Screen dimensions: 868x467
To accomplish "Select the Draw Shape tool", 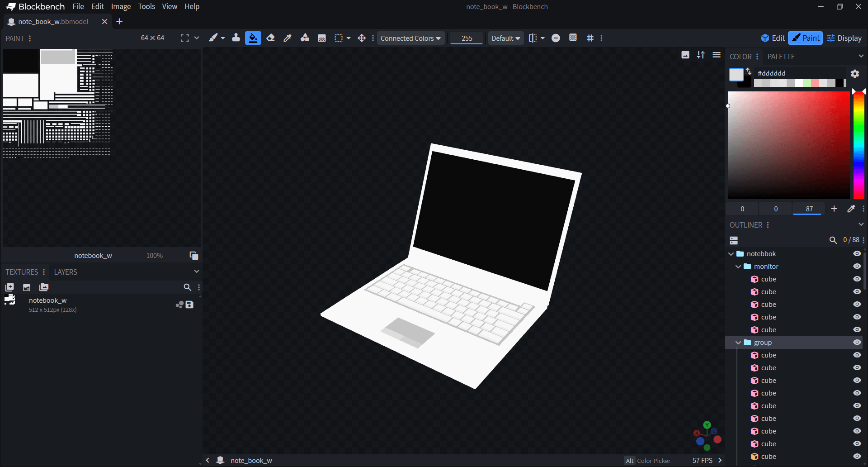I will click(305, 38).
